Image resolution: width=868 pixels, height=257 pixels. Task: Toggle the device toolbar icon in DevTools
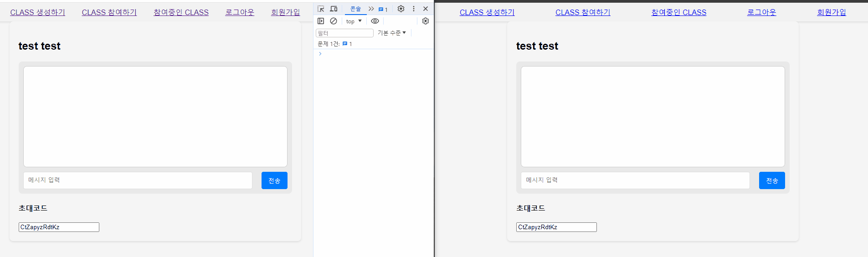(334, 9)
